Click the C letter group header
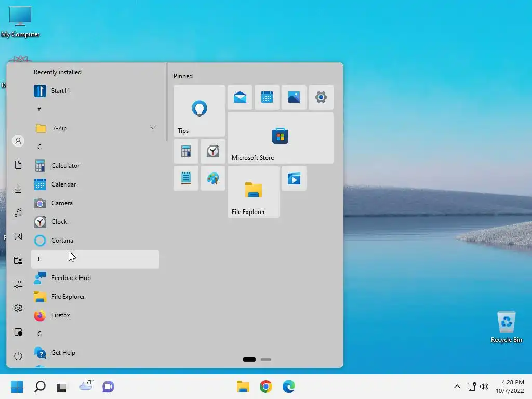 [95, 147]
